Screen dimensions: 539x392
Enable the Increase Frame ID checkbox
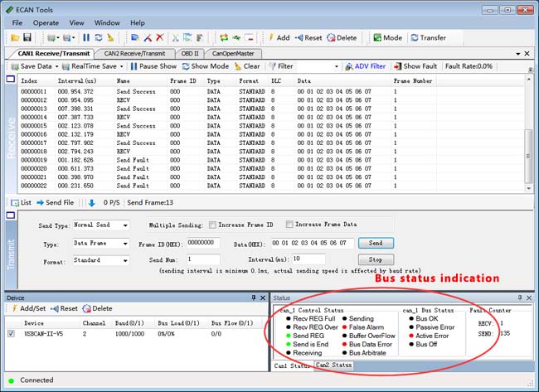click(213, 225)
